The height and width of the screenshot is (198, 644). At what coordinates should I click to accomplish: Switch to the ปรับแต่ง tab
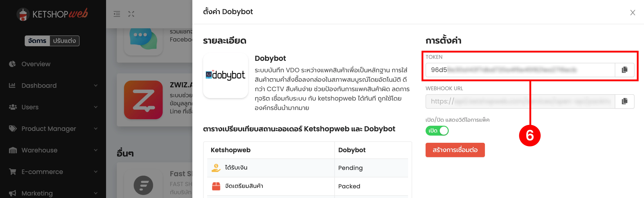pyautogui.click(x=64, y=41)
